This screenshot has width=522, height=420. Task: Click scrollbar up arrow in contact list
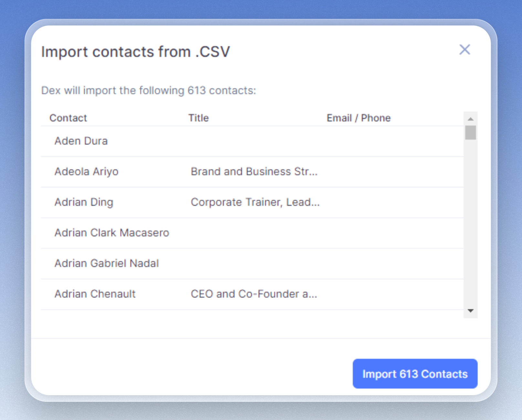(471, 119)
